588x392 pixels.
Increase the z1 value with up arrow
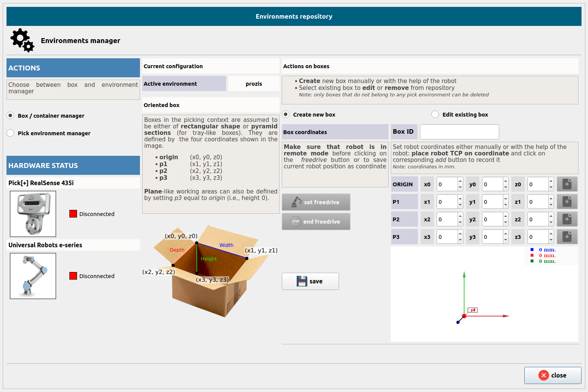pos(551,198)
